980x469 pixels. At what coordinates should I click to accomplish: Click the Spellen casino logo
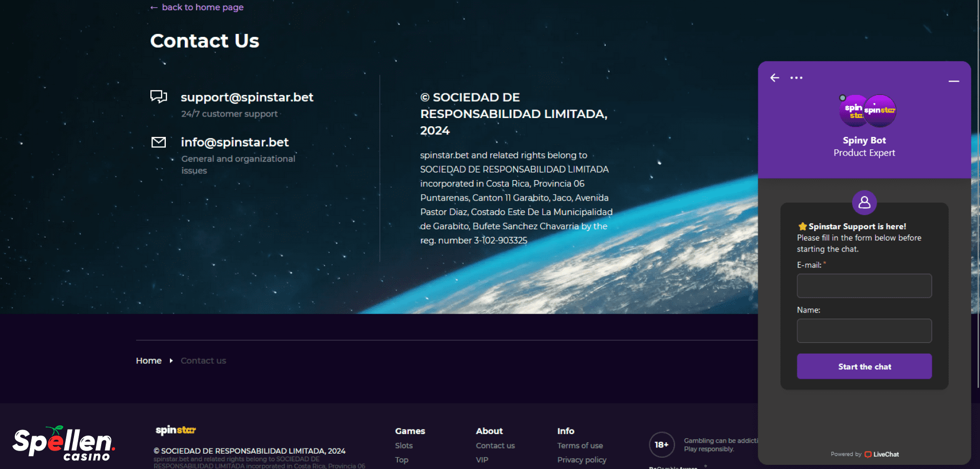pyautogui.click(x=64, y=443)
